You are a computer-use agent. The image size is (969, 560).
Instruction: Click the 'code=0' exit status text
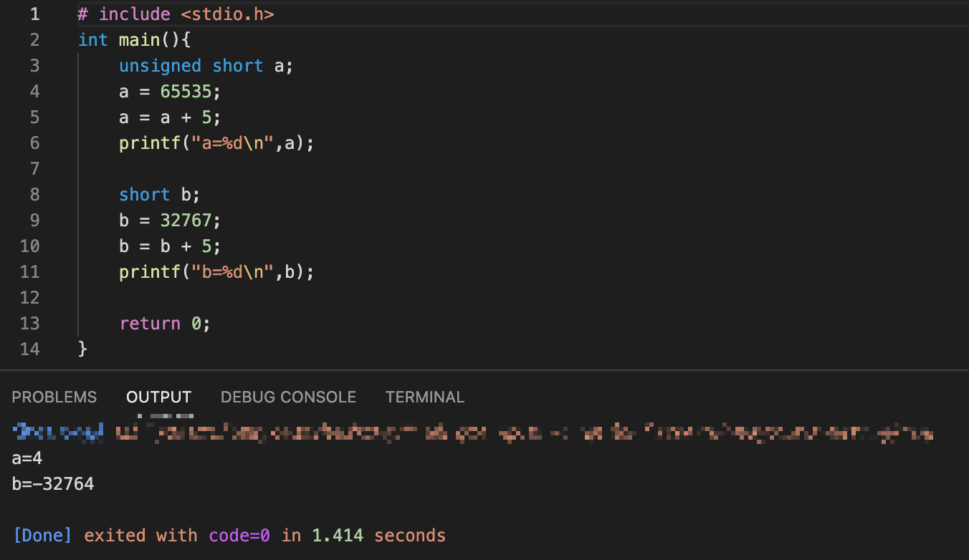pyautogui.click(x=239, y=536)
